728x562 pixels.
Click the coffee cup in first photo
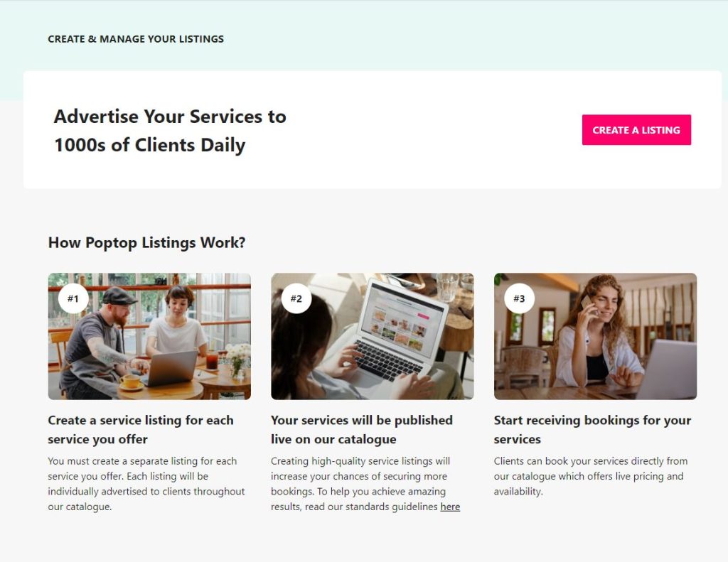131,382
